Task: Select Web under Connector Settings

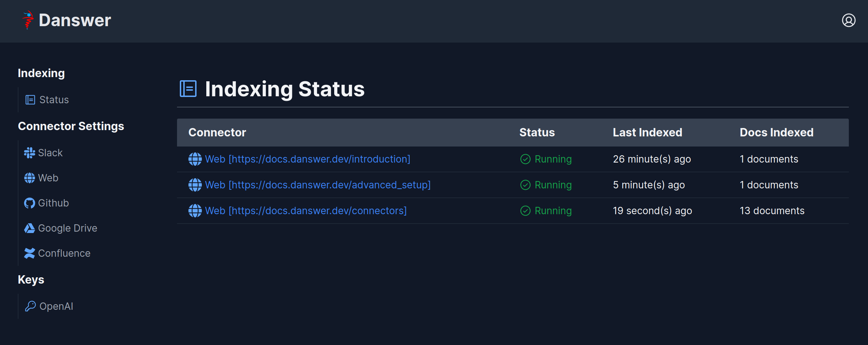Action: [x=48, y=178]
